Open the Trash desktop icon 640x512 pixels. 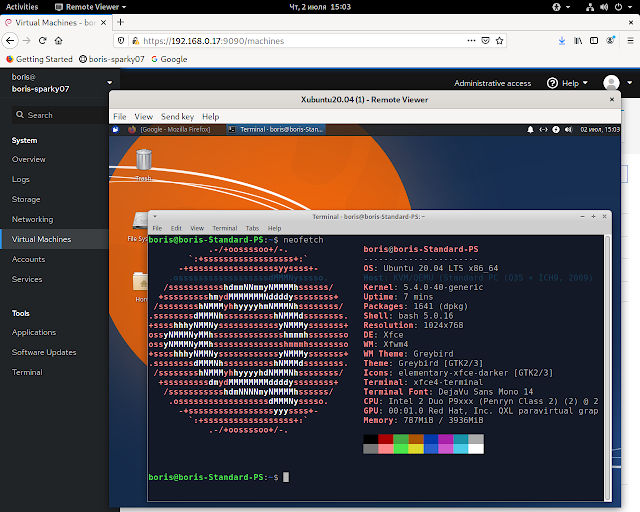point(144,165)
